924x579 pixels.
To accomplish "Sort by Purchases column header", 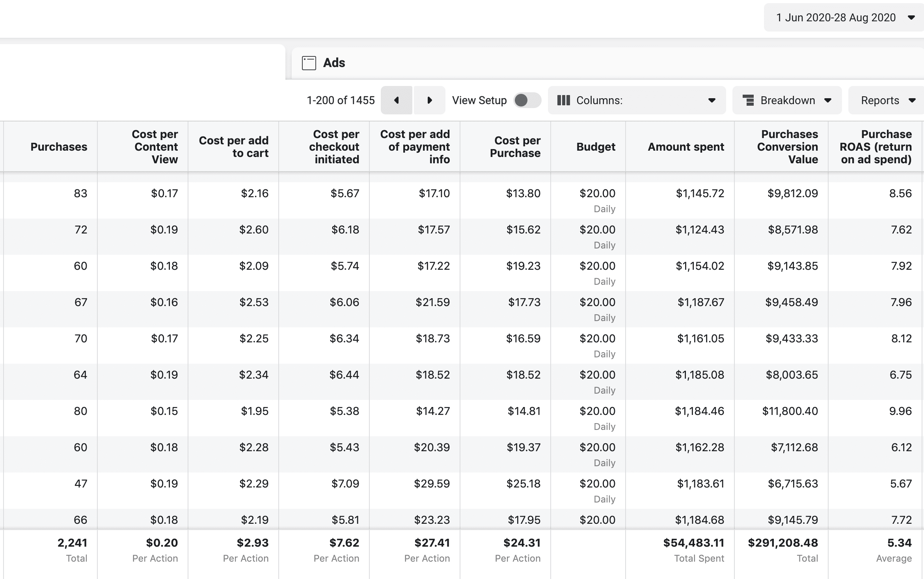I will click(59, 147).
